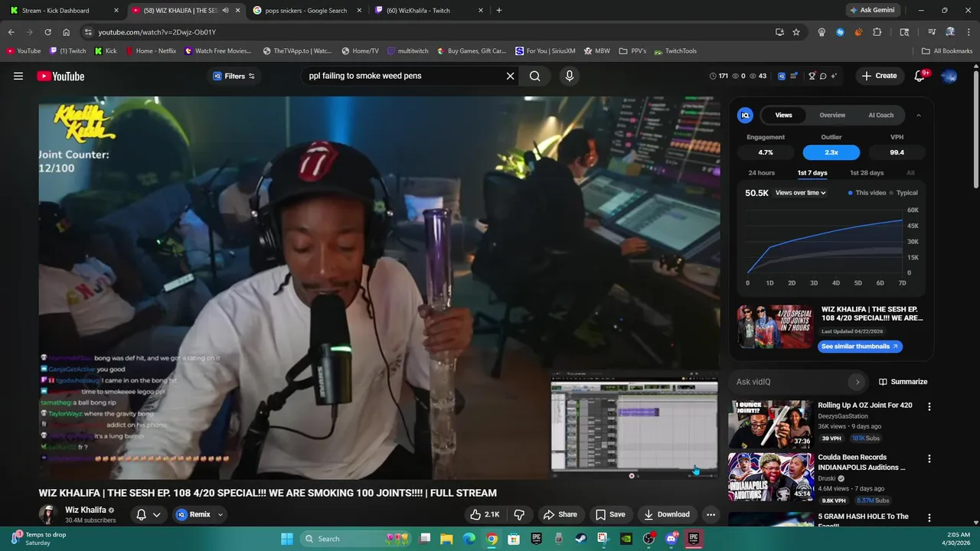Select the Engagement 4.7% metric pill
This screenshot has height=551, width=980.
pos(766,152)
